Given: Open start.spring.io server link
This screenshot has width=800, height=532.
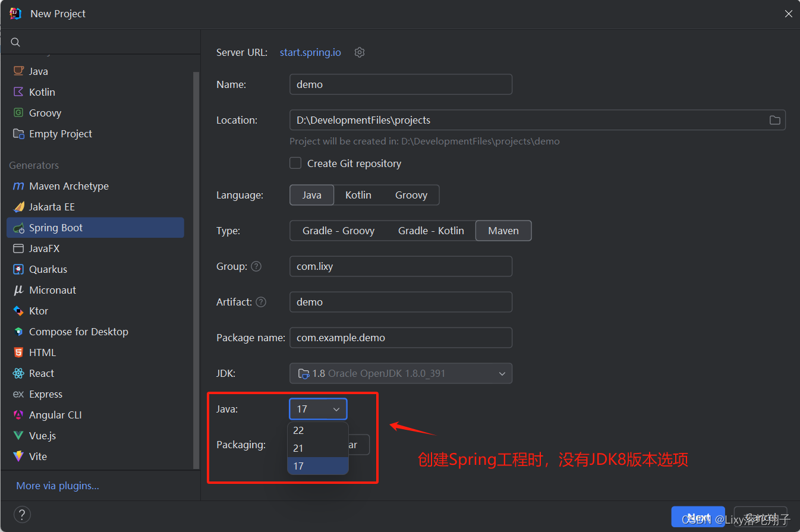Looking at the screenshot, I should tap(310, 52).
